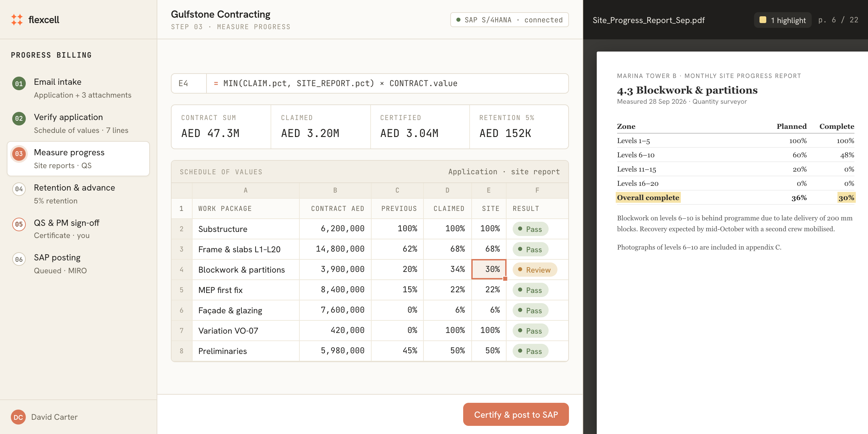The width and height of the screenshot is (868, 434).
Task: Click the 62% previous cell
Action: (x=397, y=249)
